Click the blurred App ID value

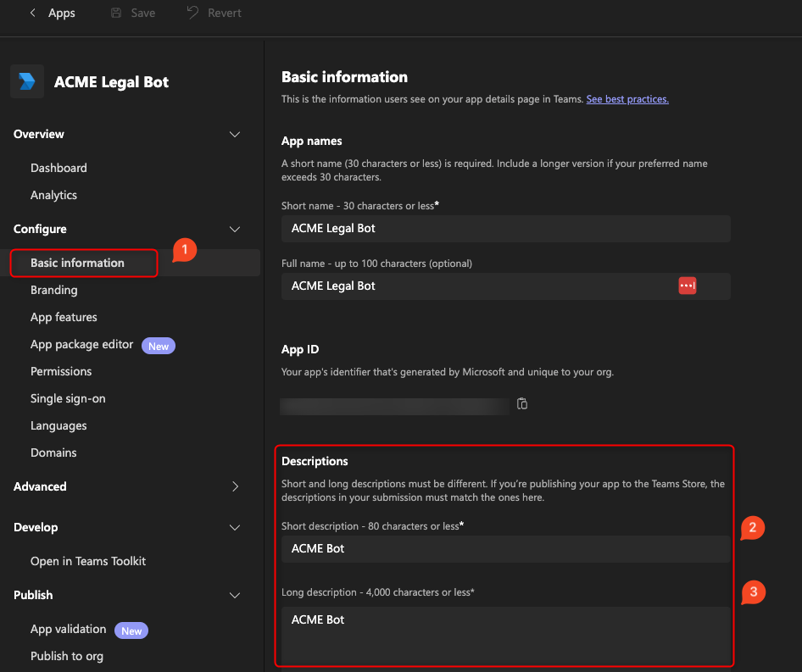click(x=394, y=406)
